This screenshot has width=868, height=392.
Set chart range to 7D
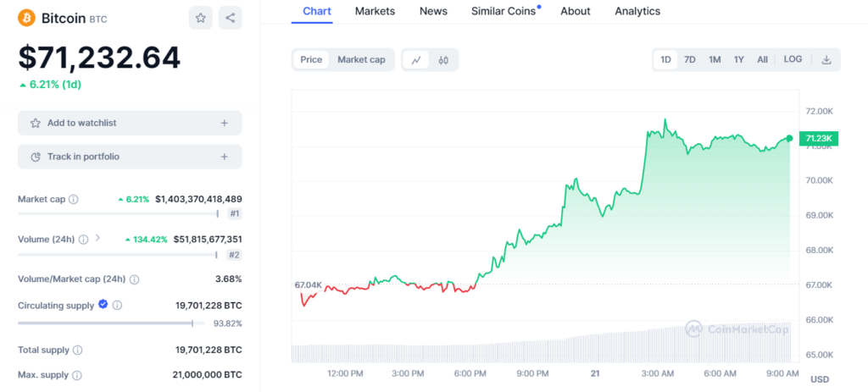690,60
